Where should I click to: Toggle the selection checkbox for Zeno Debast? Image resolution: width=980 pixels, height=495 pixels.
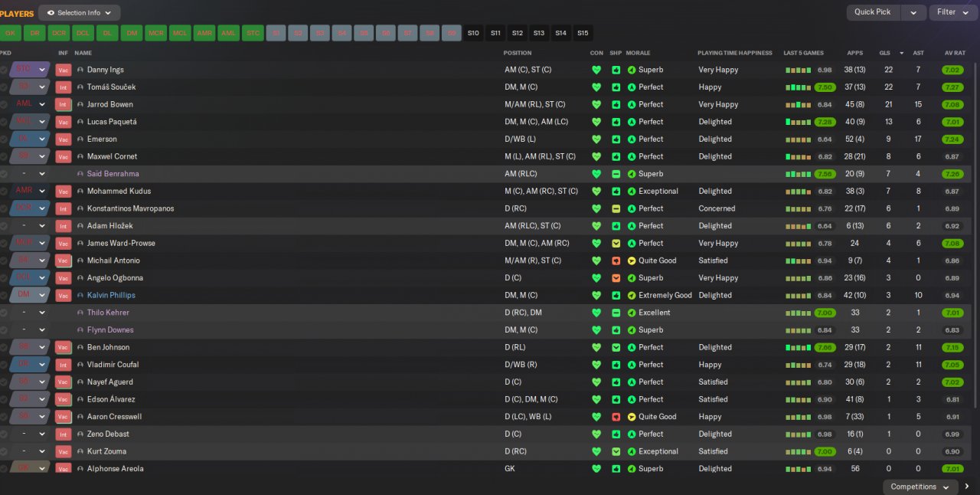[4, 434]
